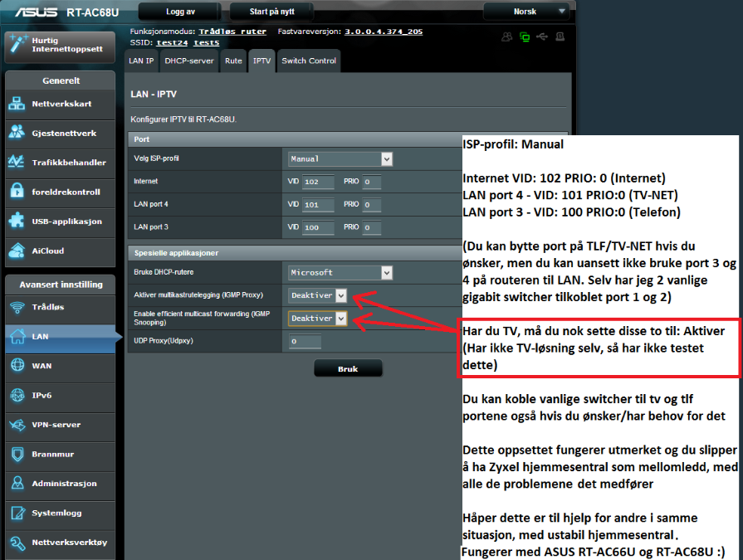Open the IGMP Snooping Deaktiver dropdown
This screenshot has width=743, height=560.
tap(317, 318)
